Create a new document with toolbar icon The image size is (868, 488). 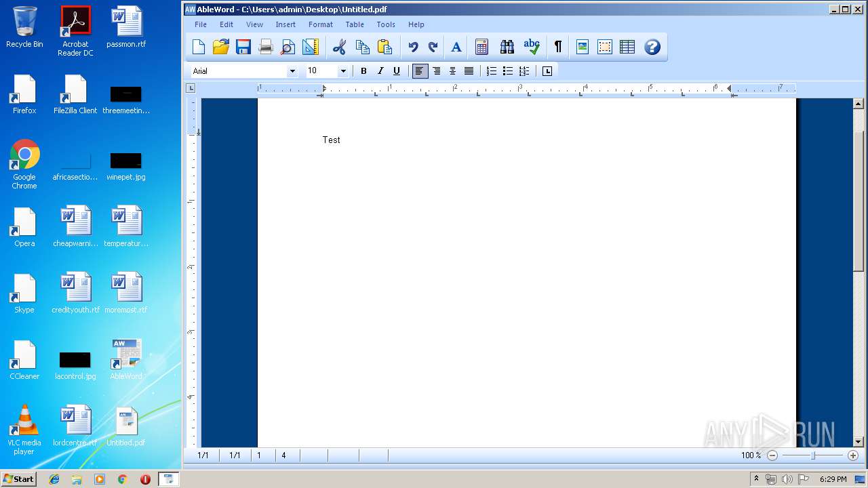coord(199,47)
